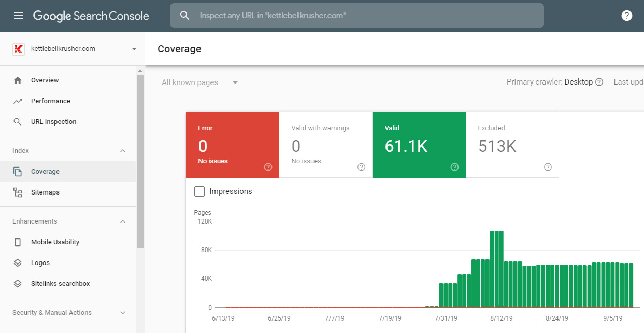This screenshot has height=333, width=644.
Task: Open Performance report in sidebar
Action: 68,101
